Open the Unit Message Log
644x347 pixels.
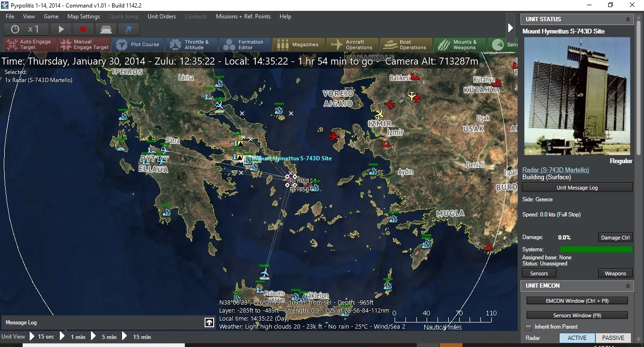point(577,188)
